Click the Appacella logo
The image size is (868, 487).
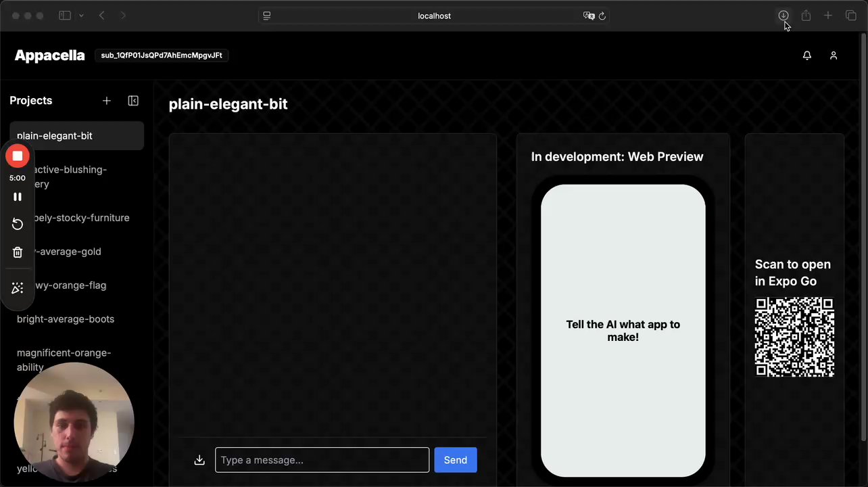coord(50,55)
